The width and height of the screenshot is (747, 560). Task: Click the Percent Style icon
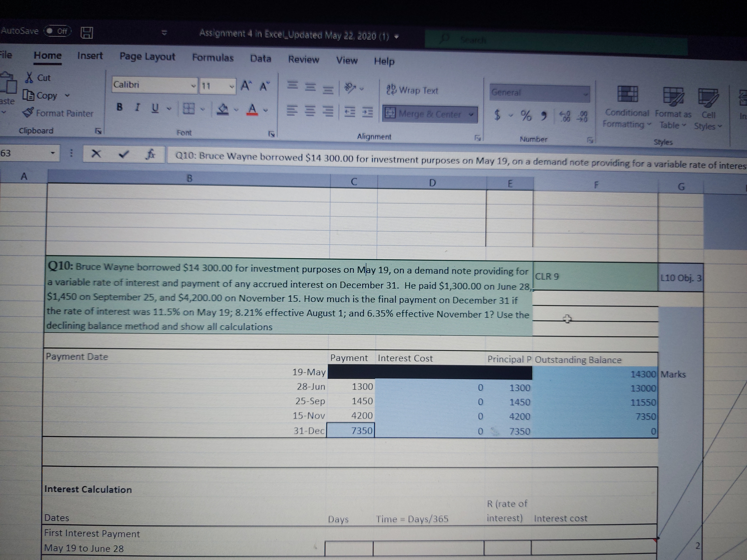(x=526, y=116)
